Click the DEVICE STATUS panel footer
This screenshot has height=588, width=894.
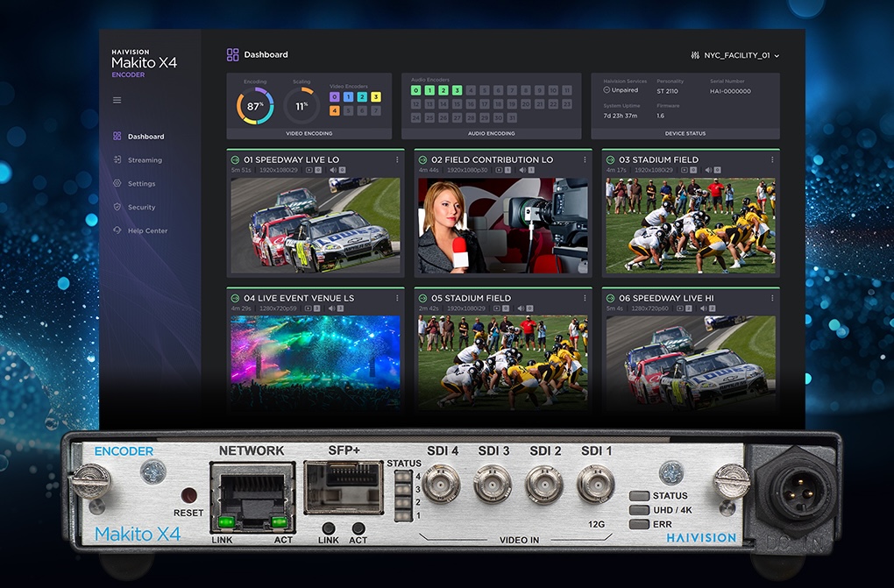(x=685, y=133)
